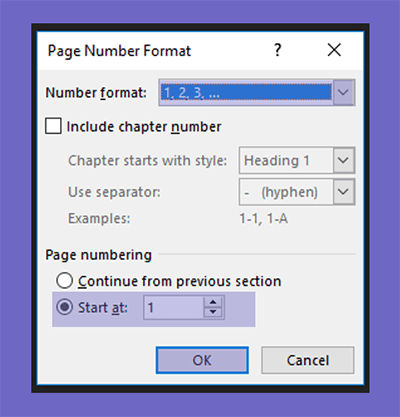400x417 pixels.
Task: Expand the hyphen separator dropdown arrow
Action: click(343, 192)
